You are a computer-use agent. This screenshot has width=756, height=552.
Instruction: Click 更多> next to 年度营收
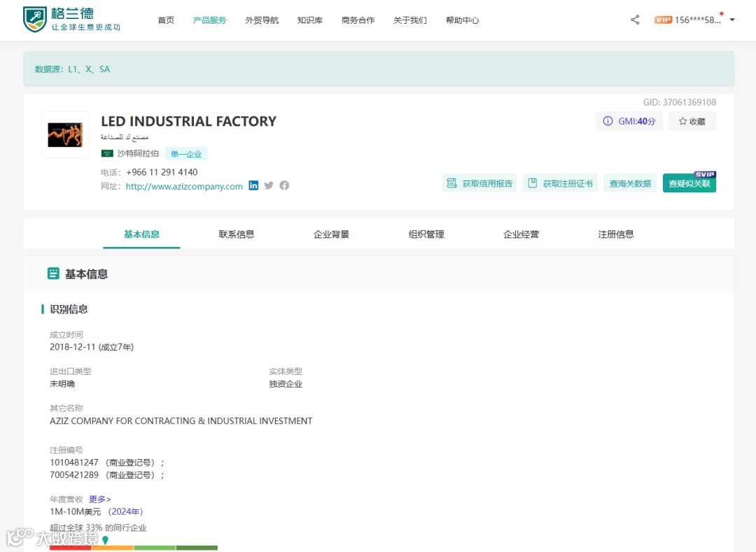click(100, 499)
